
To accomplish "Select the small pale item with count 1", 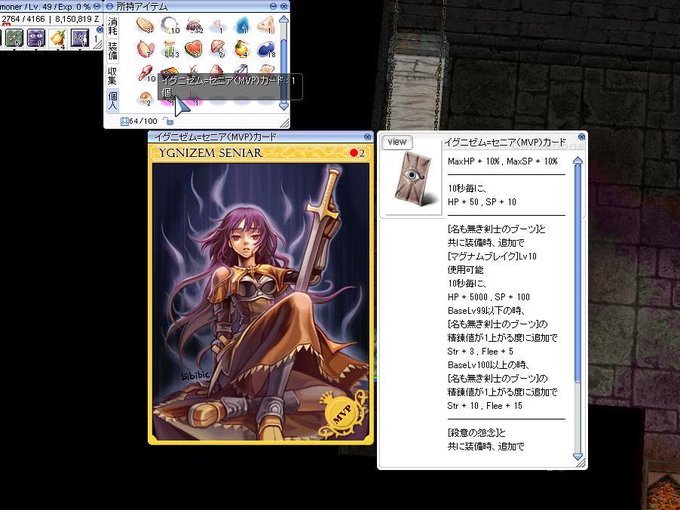I will pos(218,26).
